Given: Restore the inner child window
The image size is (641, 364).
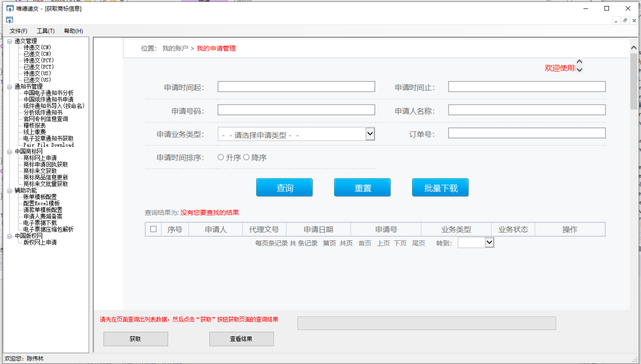Looking at the screenshot, I should 625,21.
